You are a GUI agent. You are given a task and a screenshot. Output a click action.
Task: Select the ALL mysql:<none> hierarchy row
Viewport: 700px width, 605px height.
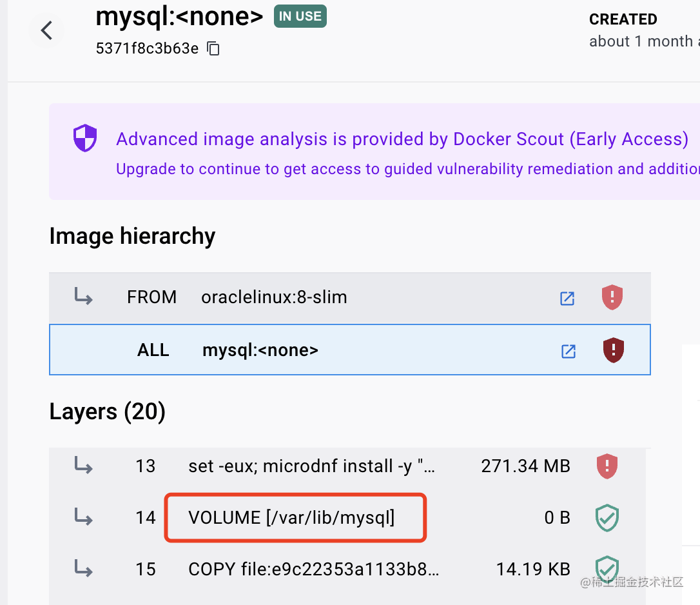click(260, 350)
